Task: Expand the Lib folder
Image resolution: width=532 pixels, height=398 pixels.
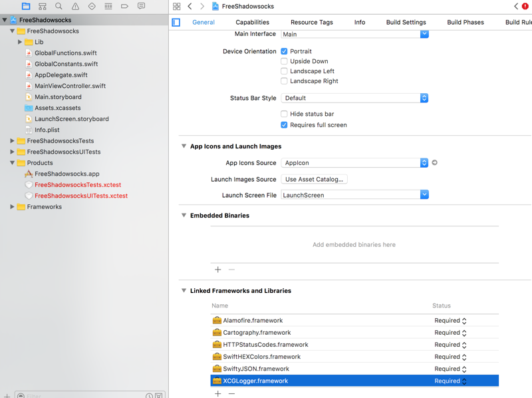Action: click(x=20, y=42)
